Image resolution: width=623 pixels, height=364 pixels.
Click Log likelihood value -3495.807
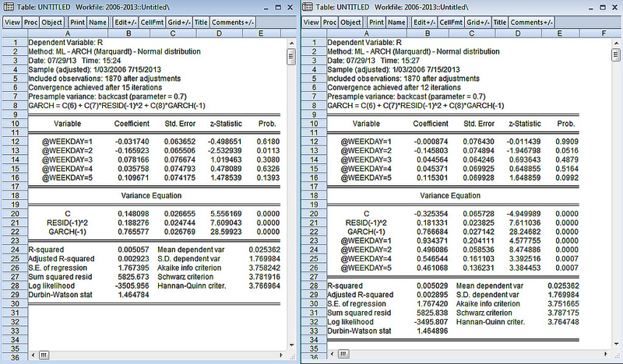[431, 322]
